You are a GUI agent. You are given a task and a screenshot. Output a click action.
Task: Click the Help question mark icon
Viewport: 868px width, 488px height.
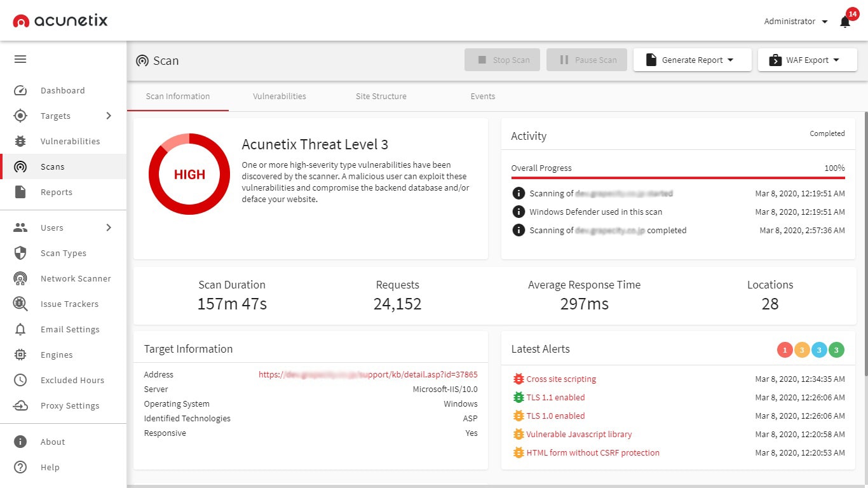(20, 467)
